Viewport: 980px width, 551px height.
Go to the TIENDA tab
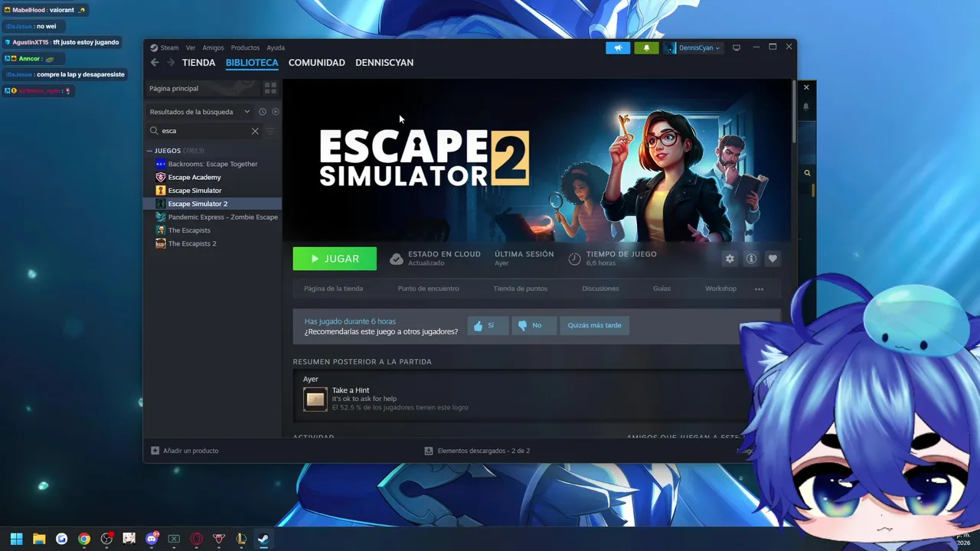pyautogui.click(x=198, y=63)
